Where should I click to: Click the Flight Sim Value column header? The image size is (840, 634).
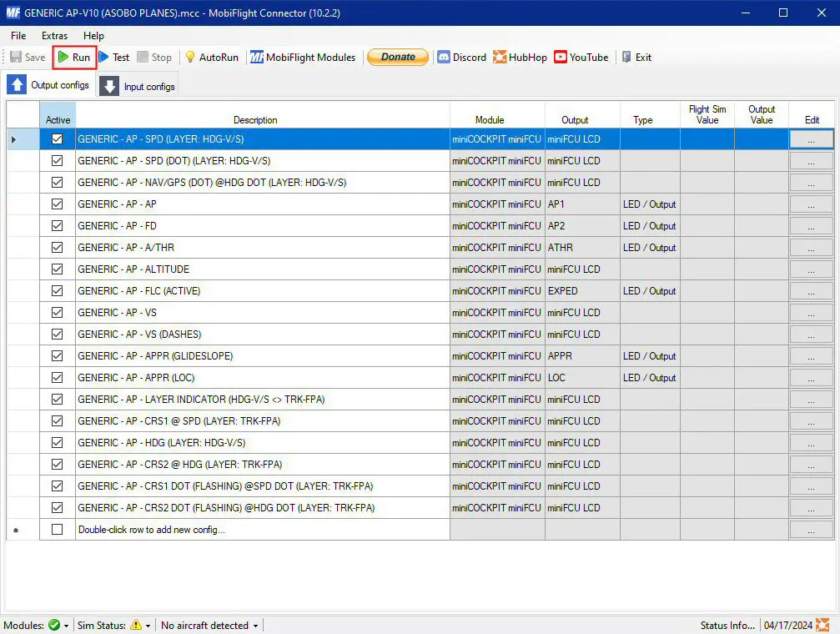[707, 114]
